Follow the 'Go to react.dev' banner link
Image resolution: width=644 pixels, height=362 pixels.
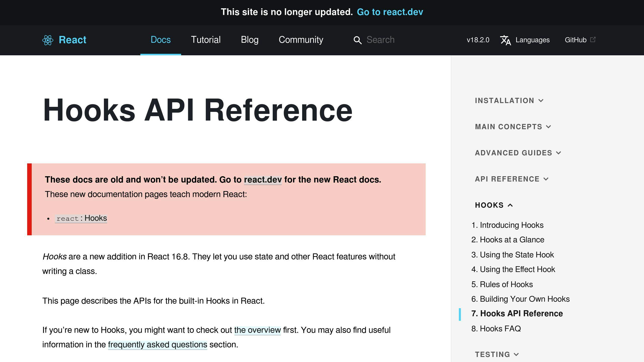[x=390, y=12]
